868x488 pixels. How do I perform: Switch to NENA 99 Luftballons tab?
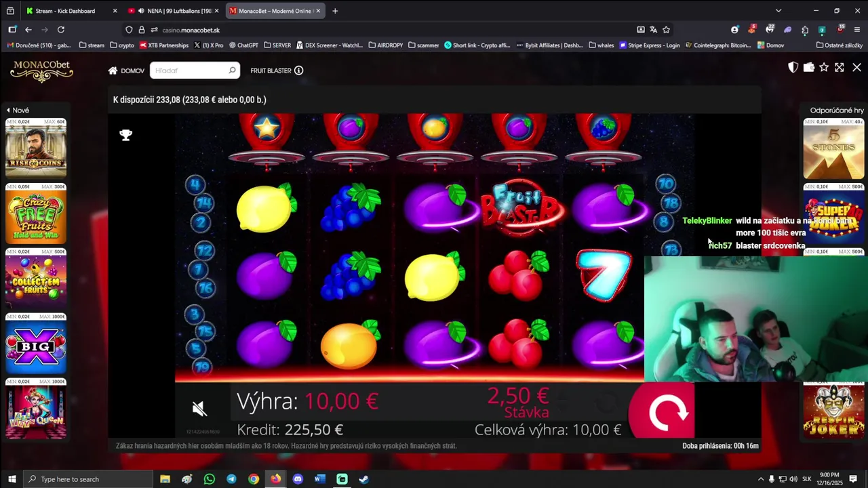tap(174, 11)
